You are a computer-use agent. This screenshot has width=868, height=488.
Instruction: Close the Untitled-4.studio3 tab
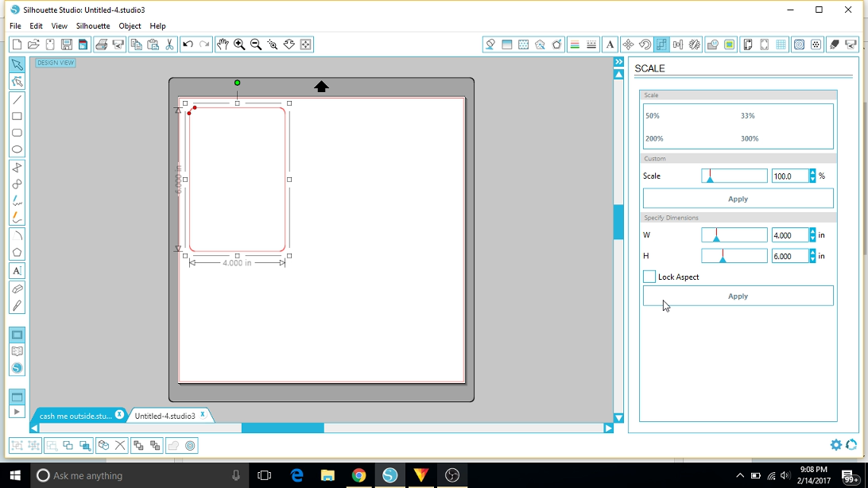point(203,414)
